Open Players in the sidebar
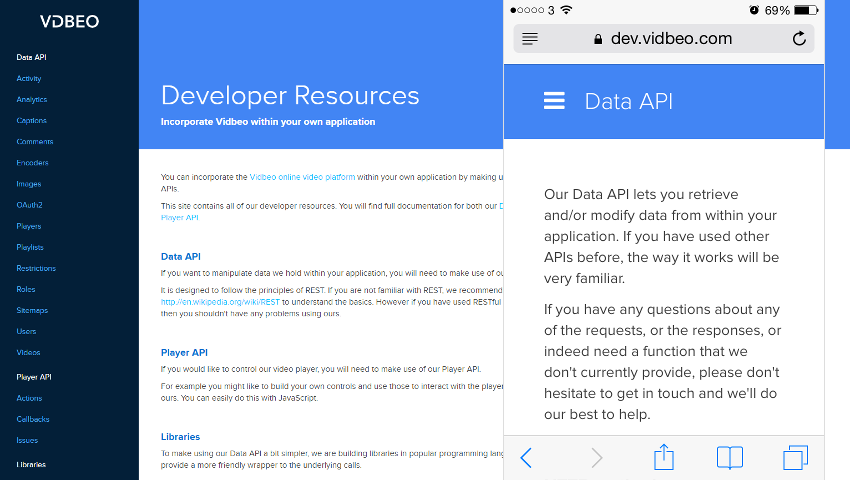850x480 pixels. 29,226
